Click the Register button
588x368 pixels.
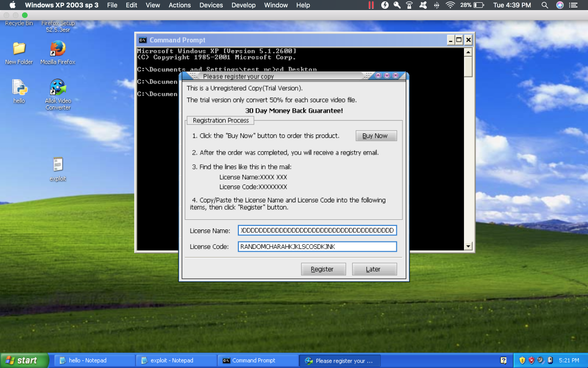[x=323, y=269]
